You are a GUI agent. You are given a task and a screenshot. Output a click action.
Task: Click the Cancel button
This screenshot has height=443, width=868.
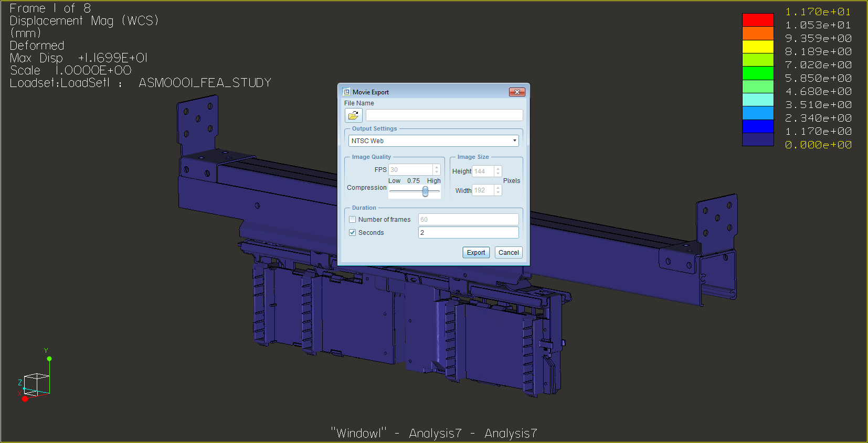click(509, 252)
